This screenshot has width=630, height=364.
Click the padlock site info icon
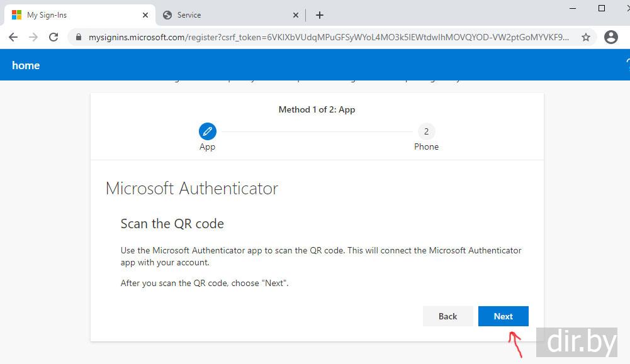point(79,37)
